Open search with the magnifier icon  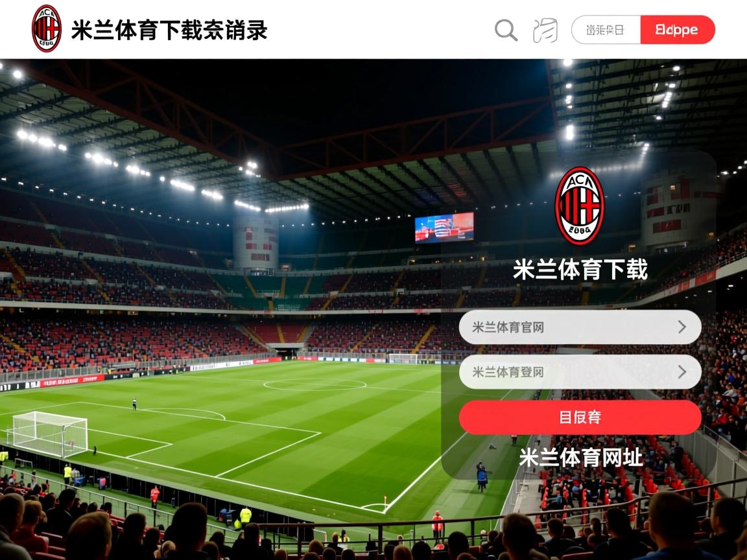point(506,30)
